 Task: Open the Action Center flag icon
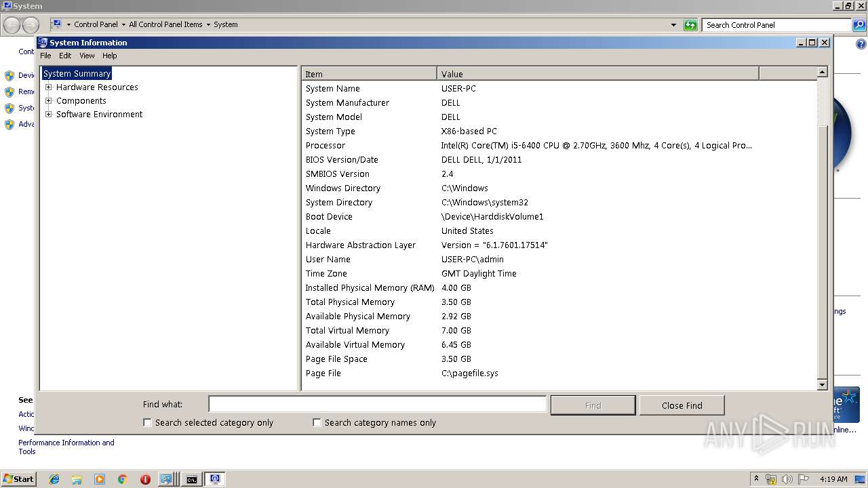click(804, 479)
